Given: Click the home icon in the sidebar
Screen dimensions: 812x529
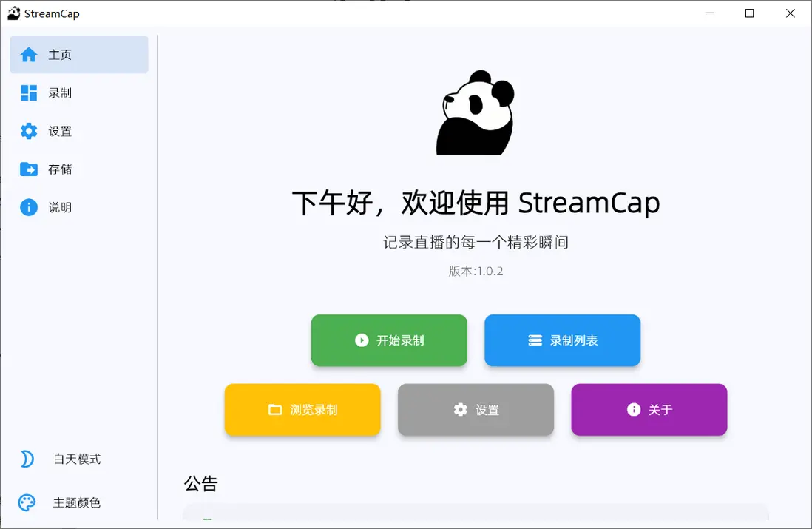Looking at the screenshot, I should 29,55.
